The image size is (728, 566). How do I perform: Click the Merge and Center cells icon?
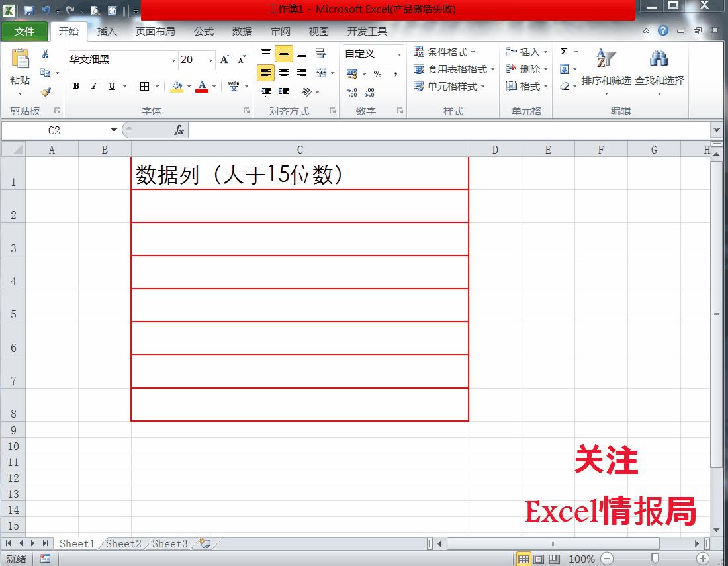[321, 73]
